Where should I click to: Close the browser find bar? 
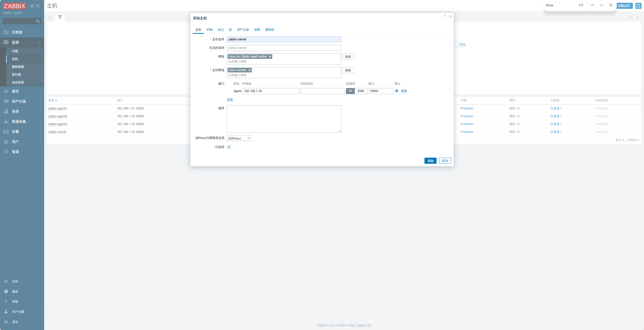click(x=611, y=5)
